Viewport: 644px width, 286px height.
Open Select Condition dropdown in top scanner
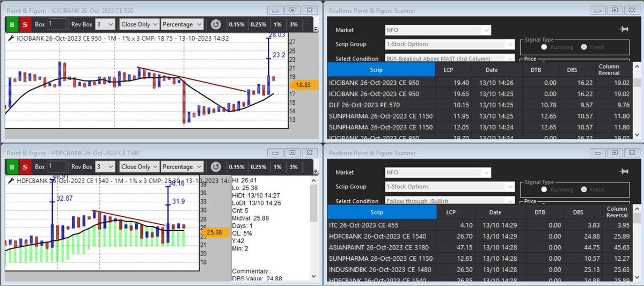point(450,58)
